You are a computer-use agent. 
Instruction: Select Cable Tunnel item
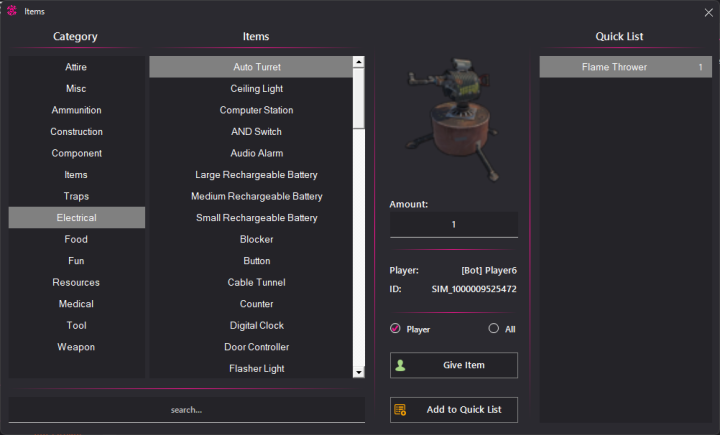(251, 282)
